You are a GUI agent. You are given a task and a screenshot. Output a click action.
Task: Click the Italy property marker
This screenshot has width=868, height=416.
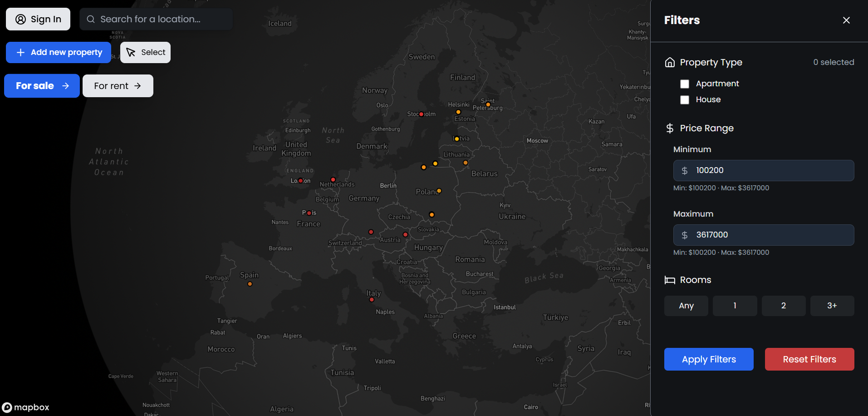click(372, 300)
